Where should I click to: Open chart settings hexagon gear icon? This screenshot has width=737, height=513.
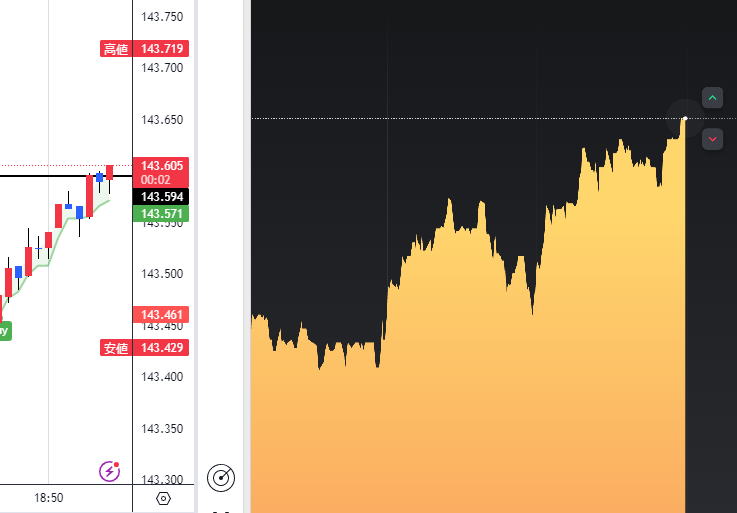click(164, 498)
